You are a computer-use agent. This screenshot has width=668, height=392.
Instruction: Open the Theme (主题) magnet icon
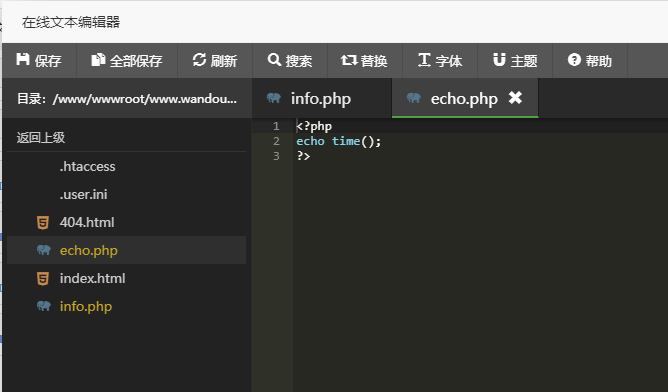499,60
